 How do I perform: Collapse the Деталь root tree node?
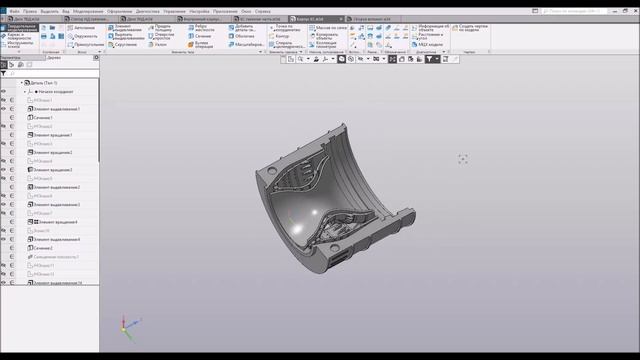coord(22,83)
